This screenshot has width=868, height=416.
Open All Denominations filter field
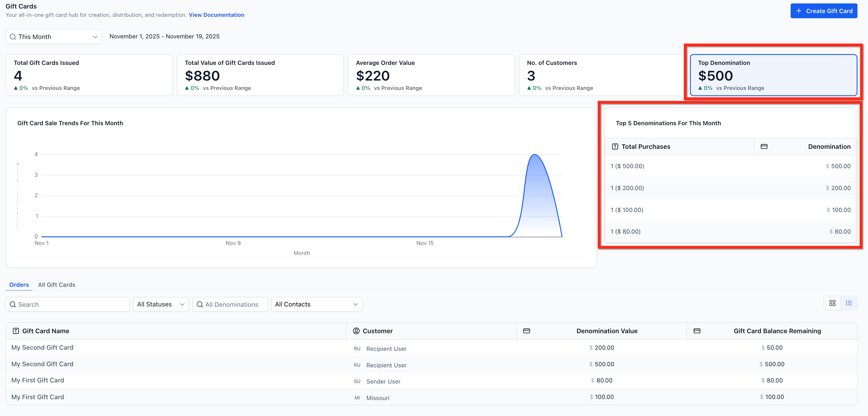coord(230,304)
